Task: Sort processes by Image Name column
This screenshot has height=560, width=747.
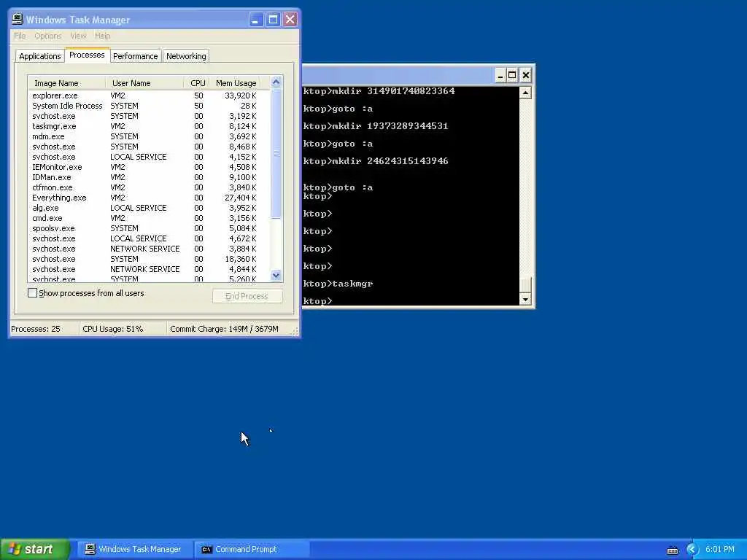Action: tap(66, 83)
